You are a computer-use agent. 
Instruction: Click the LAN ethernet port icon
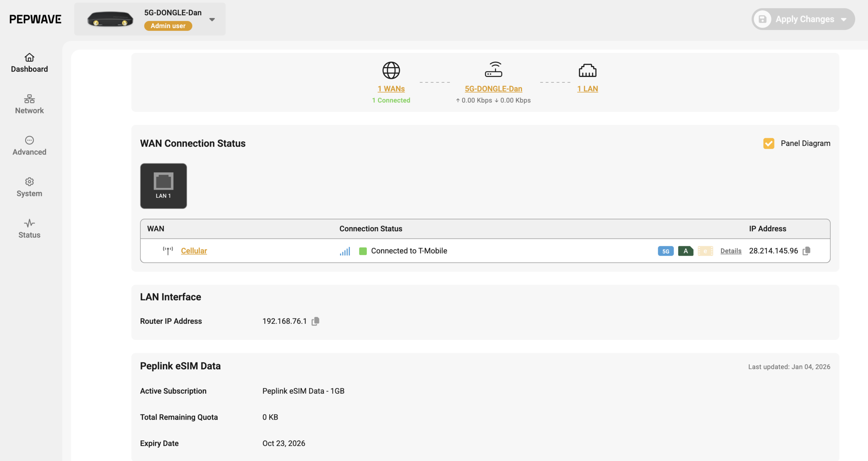[x=587, y=70]
